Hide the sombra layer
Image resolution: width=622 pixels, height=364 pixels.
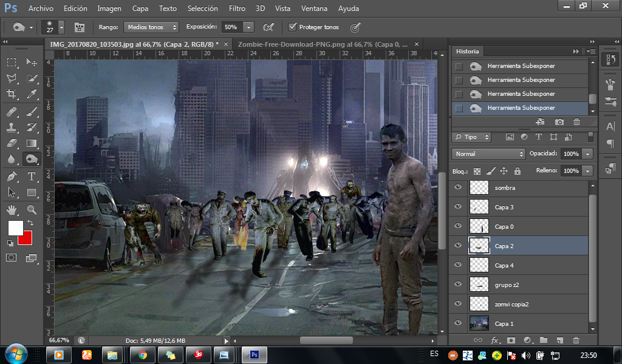click(459, 187)
